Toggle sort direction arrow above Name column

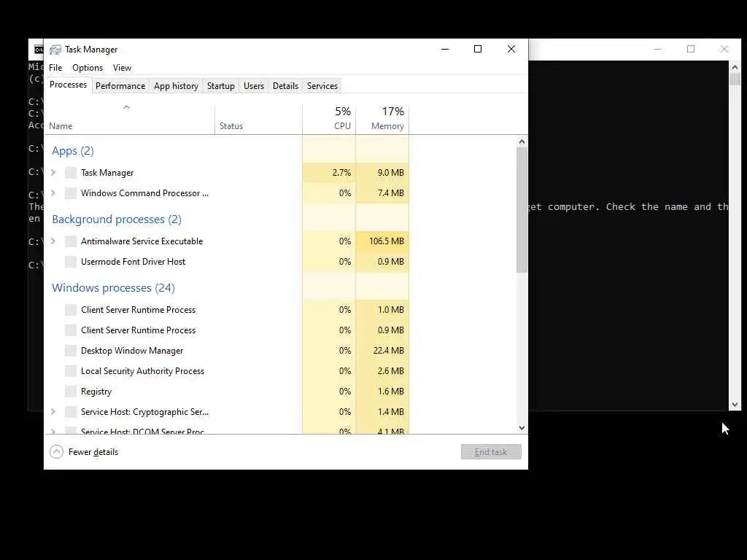(126, 108)
